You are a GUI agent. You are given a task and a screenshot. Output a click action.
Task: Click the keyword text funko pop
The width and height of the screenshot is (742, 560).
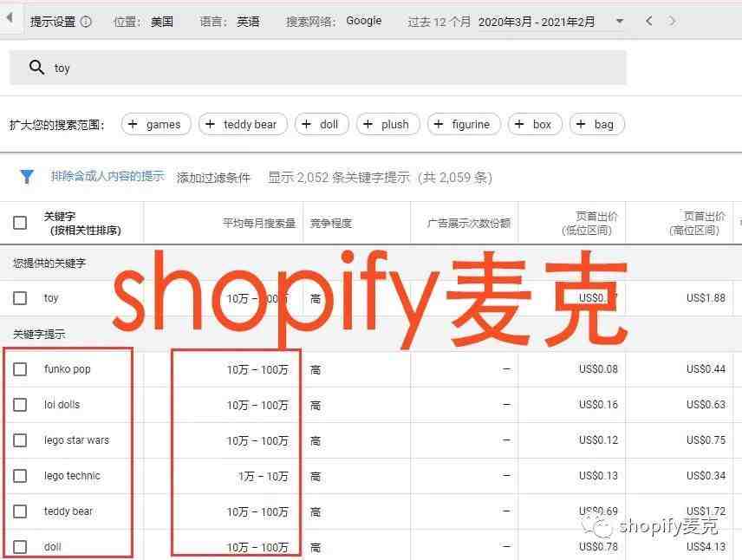point(68,369)
